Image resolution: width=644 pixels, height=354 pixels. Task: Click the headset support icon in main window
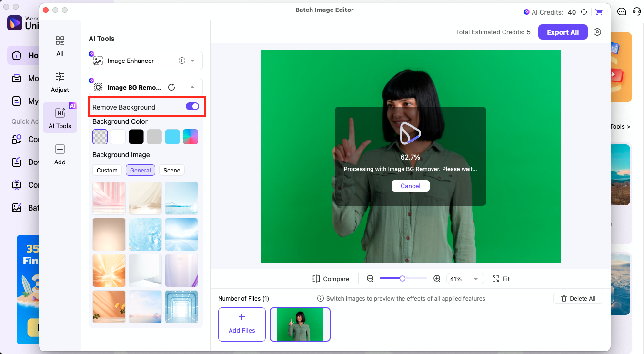click(637, 11)
